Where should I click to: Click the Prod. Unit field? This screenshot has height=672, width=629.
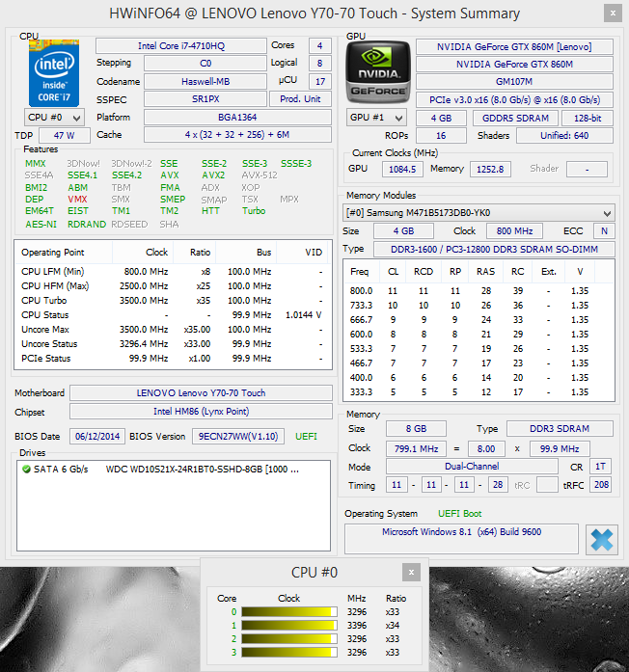point(300,99)
